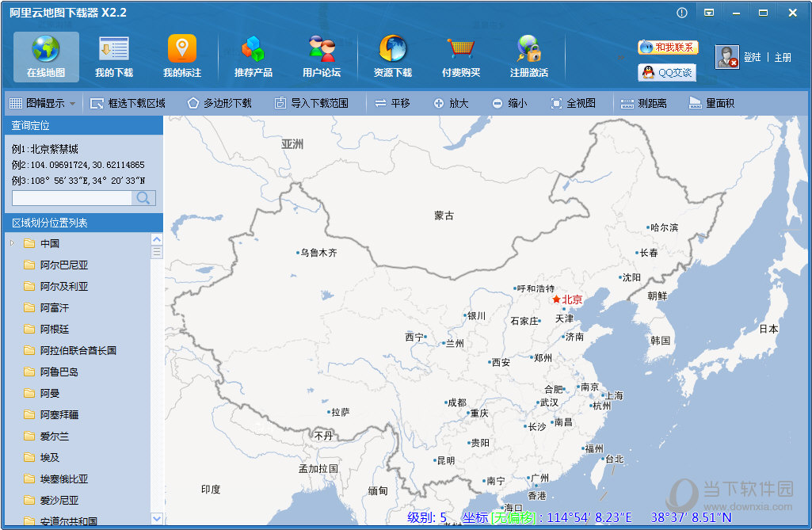Click 日本 country label on map
The height and width of the screenshot is (530, 812).
768,329
